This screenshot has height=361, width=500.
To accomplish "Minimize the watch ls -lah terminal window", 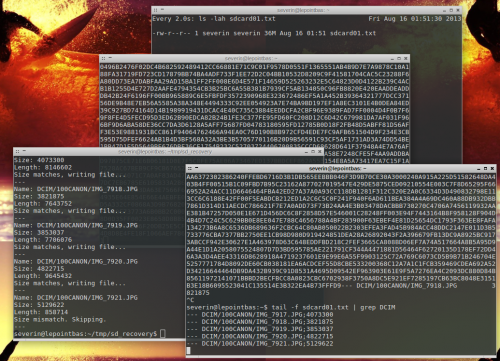I will [444, 11].
